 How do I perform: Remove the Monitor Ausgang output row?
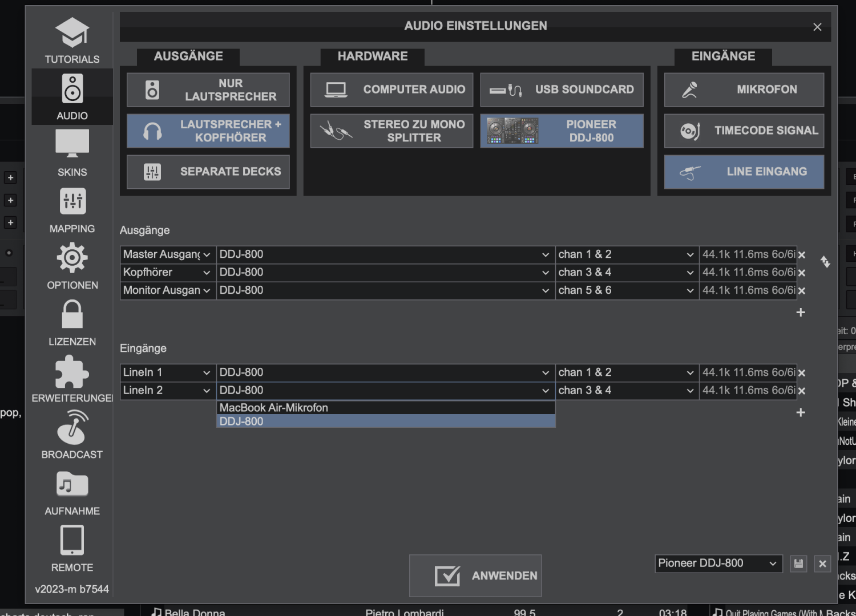click(802, 291)
